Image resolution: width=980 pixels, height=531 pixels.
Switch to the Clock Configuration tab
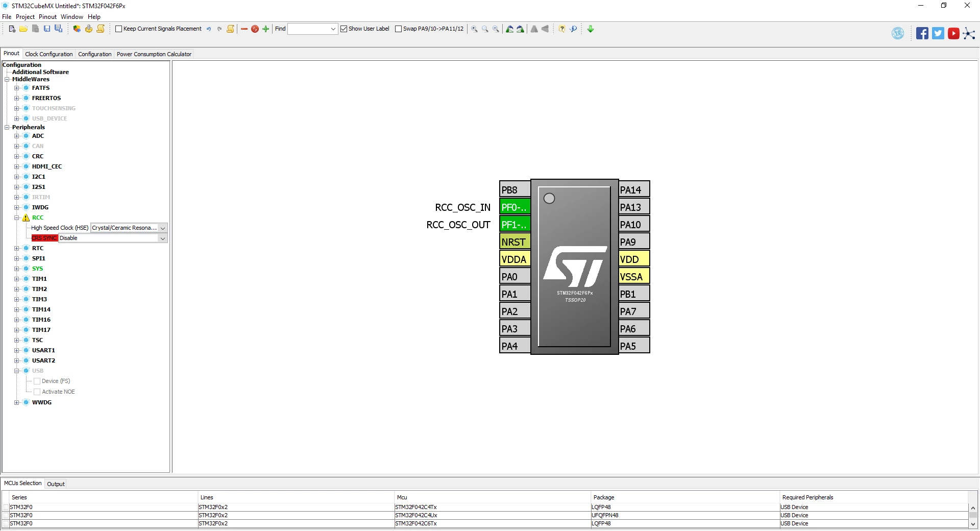pyautogui.click(x=49, y=54)
